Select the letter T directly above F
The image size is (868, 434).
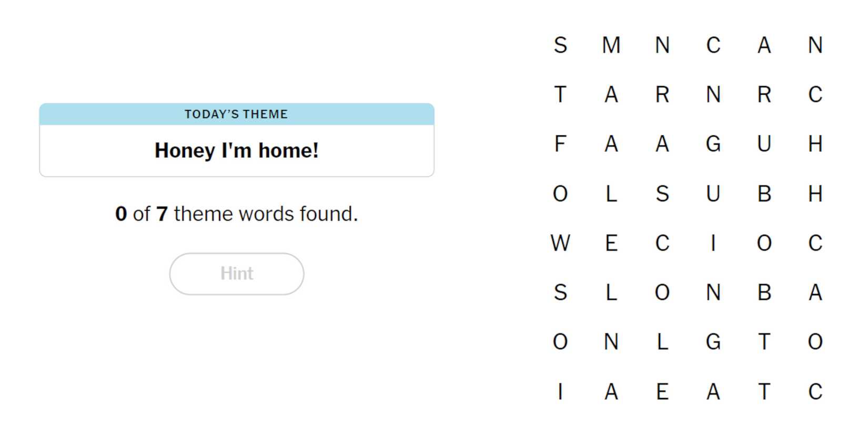click(x=560, y=95)
